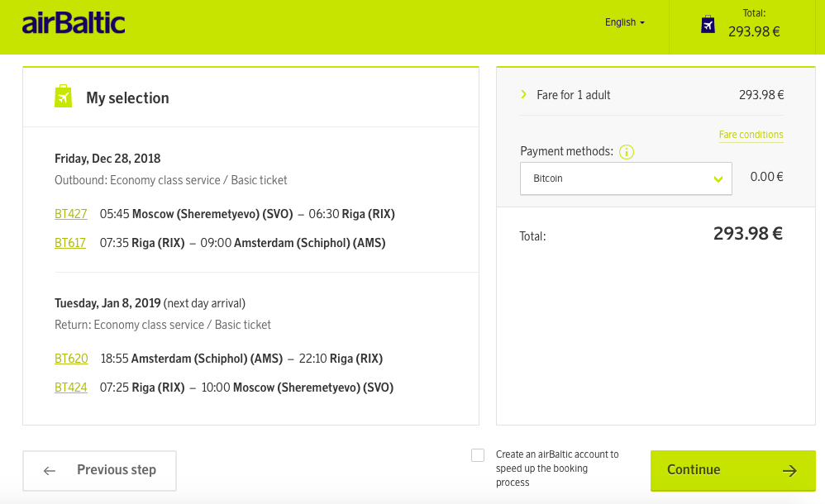
Task: Click the bold 293.98 € total in summary panel
Action: [x=747, y=233]
